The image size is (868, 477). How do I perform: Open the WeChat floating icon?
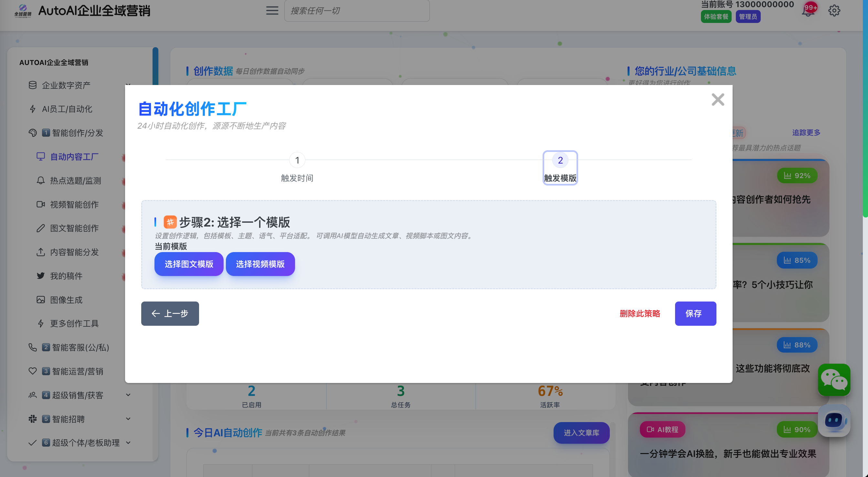pos(834,380)
